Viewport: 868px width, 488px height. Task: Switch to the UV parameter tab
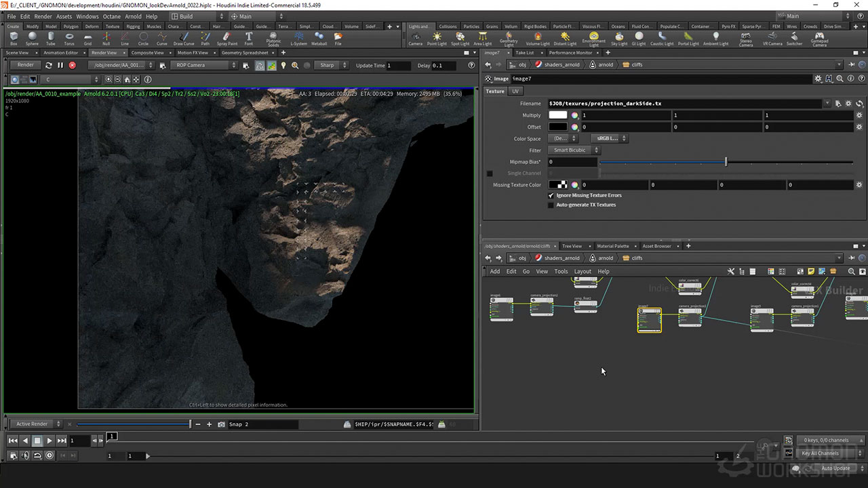tap(515, 91)
